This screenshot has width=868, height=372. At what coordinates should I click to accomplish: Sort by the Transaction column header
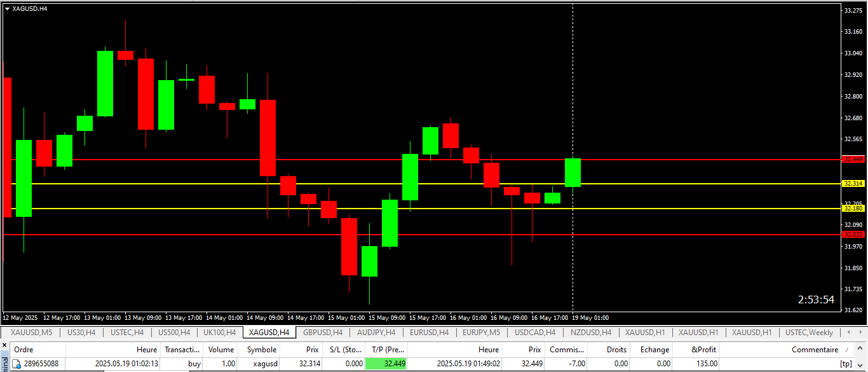182,349
